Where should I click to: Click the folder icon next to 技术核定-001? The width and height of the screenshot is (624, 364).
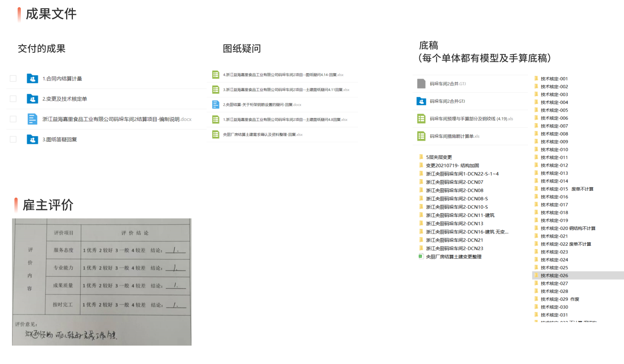(536, 78)
